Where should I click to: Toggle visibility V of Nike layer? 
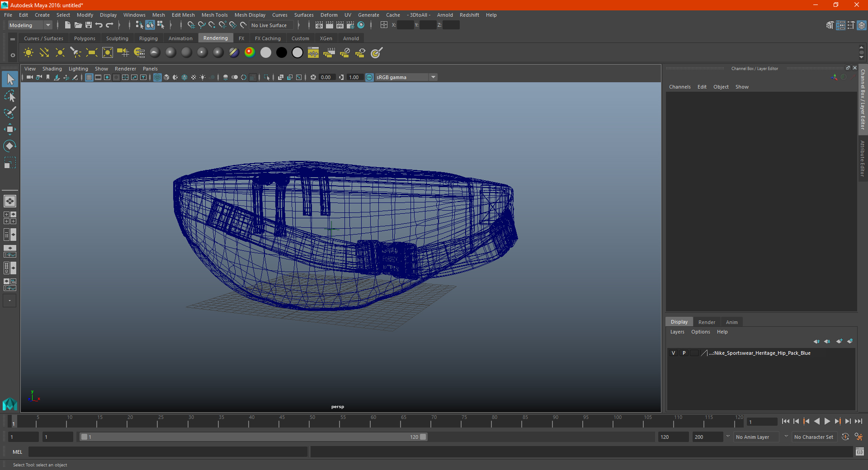coord(673,353)
